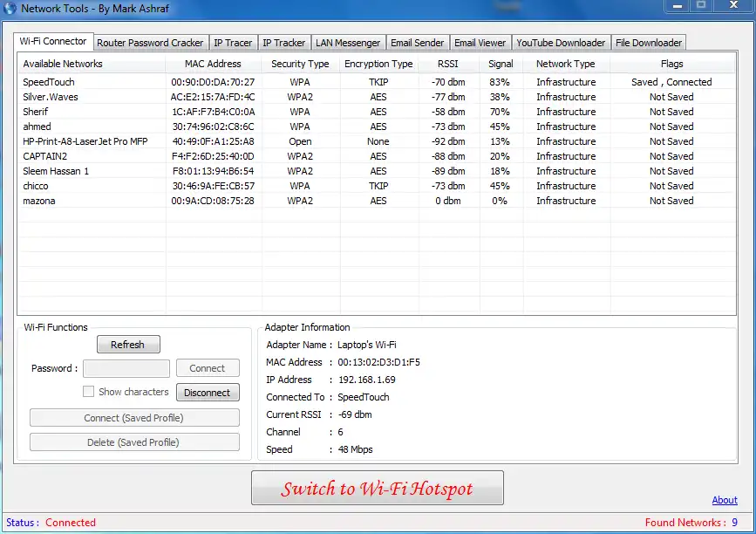Click adapter MAC address 00:13:02:D3:D1:F5

(379, 362)
